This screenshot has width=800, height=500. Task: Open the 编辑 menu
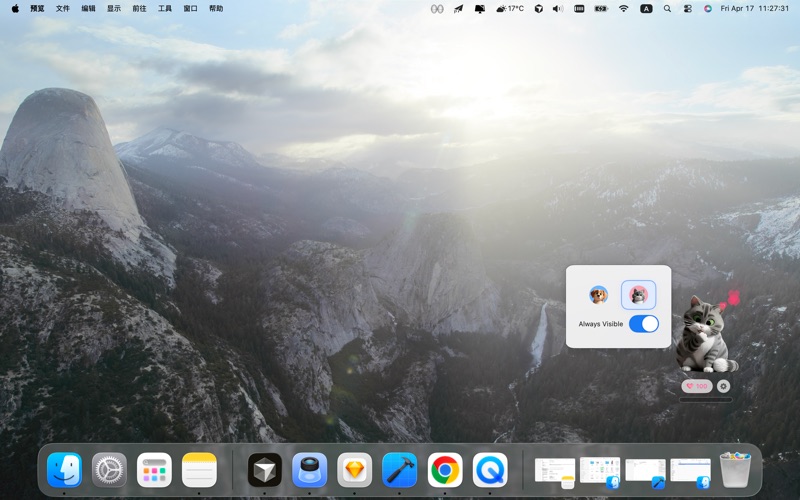88,9
